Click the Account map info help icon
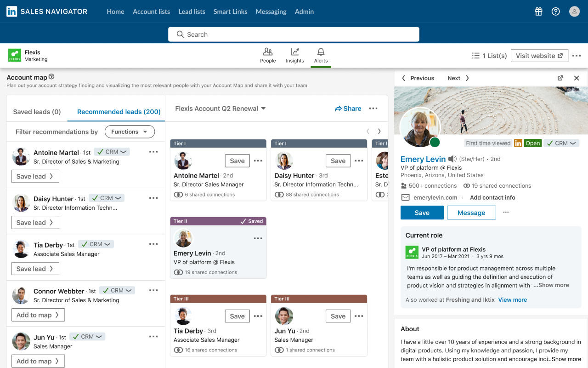Viewport: 588px width, 368px height. (51, 77)
